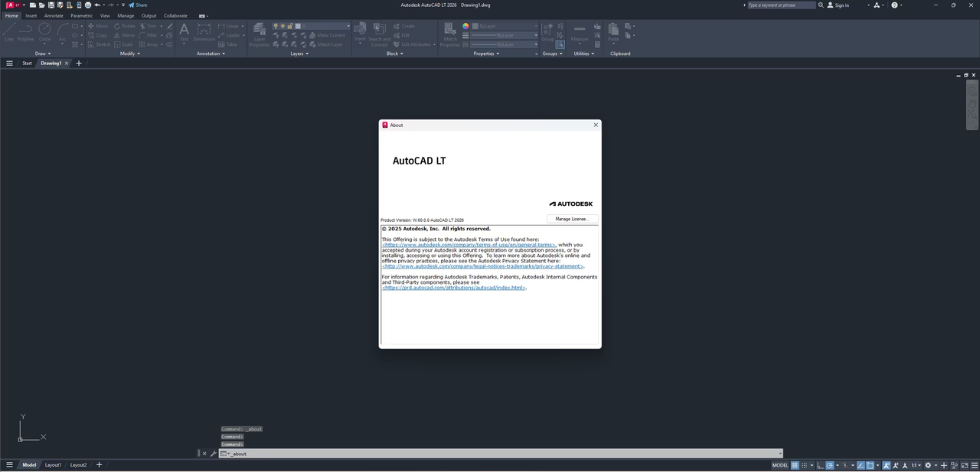Click the Move tool in Modify panel
Image resolution: width=980 pixels, height=472 pixels.
coord(97,26)
